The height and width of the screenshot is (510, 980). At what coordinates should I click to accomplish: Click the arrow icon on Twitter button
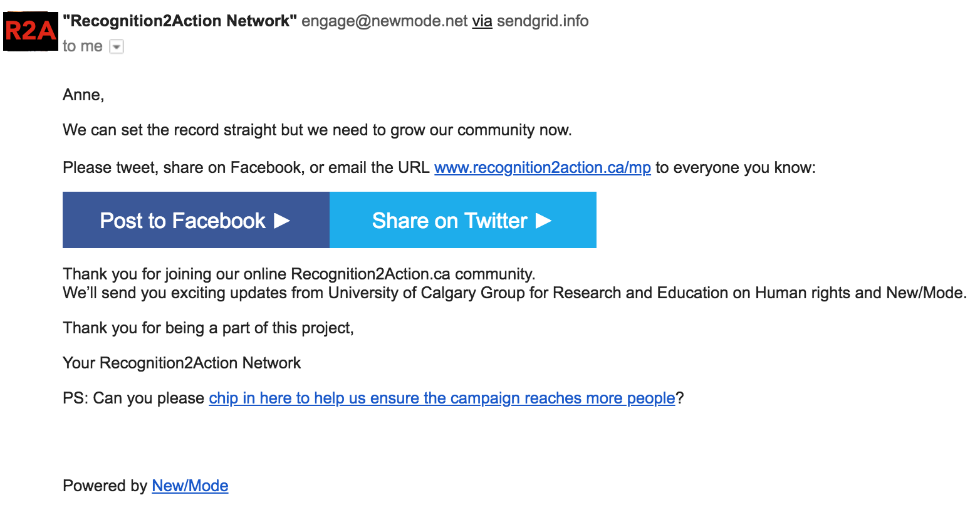[544, 221]
